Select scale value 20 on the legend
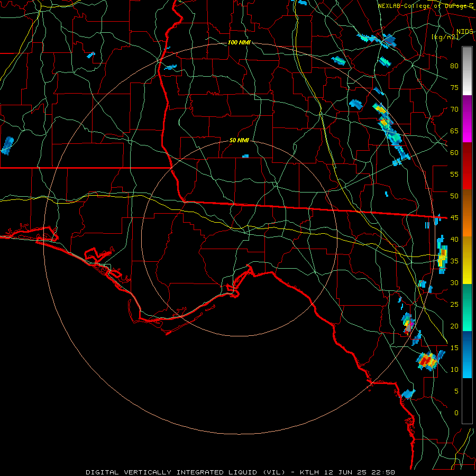 pos(454,326)
